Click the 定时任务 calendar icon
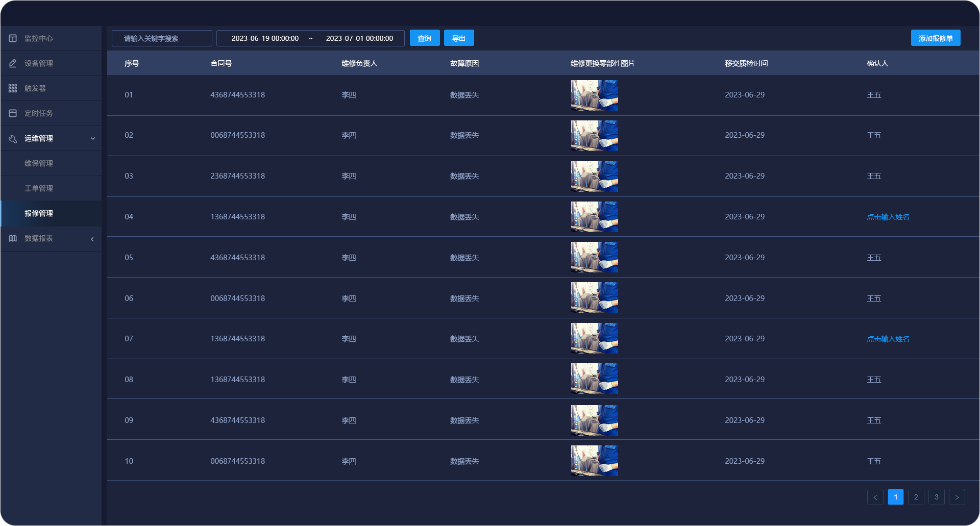The height and width of the screenshot is (526, 980). point(13,113)
